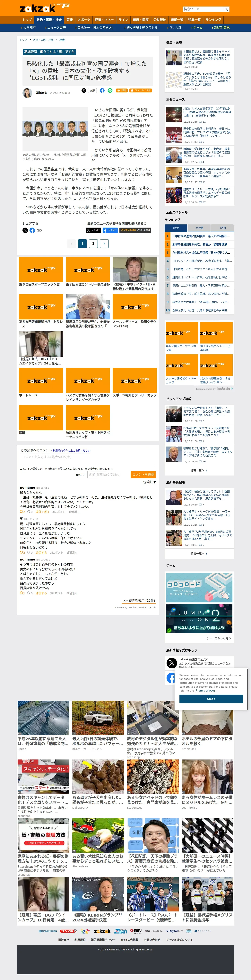Click ゲームをもっと見る link
The height and width of the screenshot is (980, 251).
(218, 638)
